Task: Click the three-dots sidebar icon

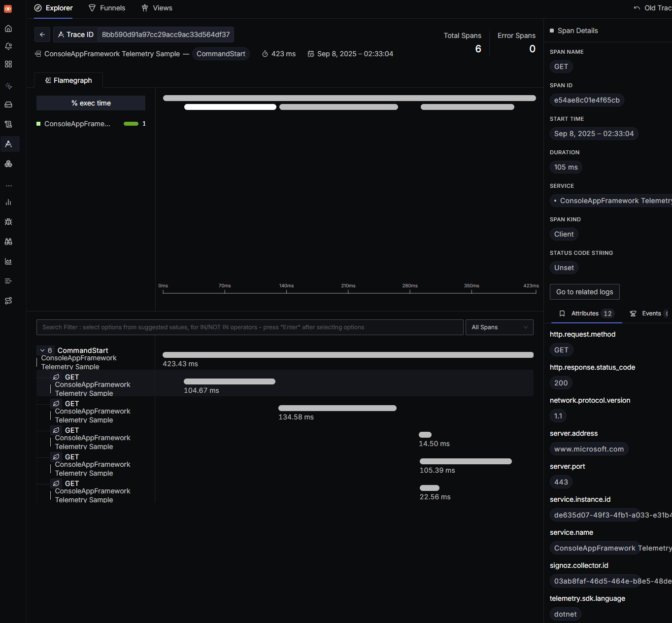Action: [8, 186]
